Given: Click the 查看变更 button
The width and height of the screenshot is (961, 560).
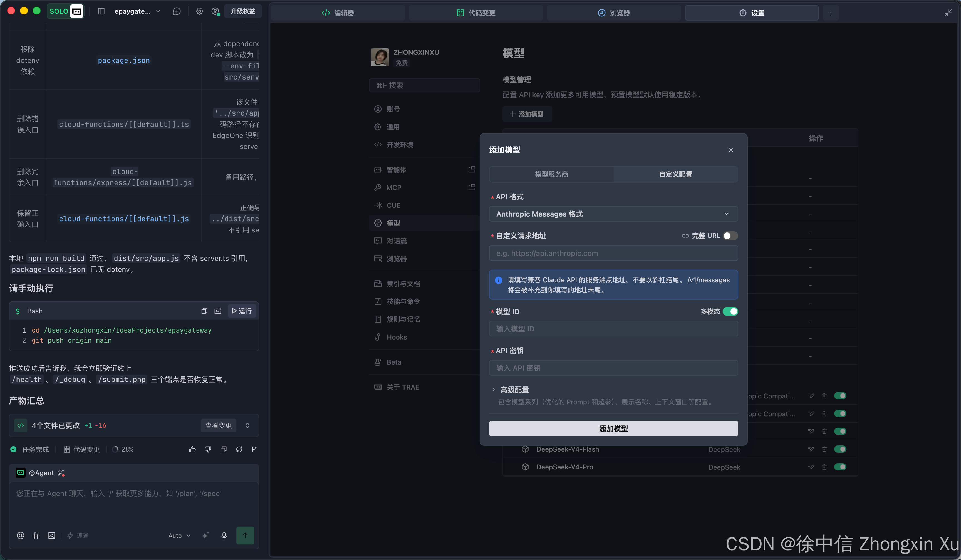Looking at the screenshot, I should pyautogui.click(x=219, y=425).
